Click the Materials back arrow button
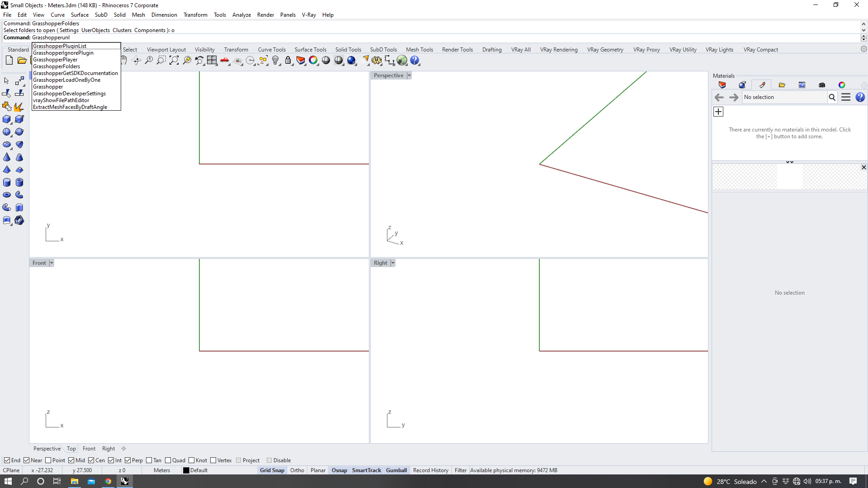Screen dimensions: 868x488 (x=719, y=97)
